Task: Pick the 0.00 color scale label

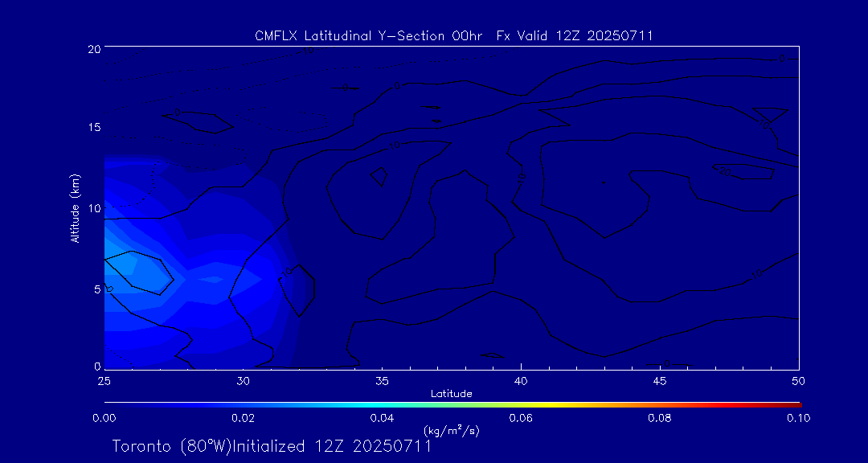Action: pos(104,418)
